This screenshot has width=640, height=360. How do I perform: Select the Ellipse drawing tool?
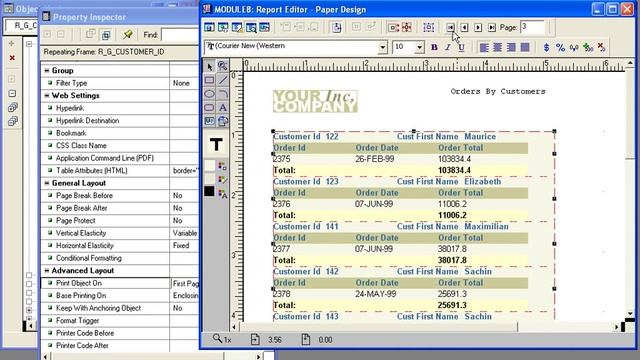209,94
